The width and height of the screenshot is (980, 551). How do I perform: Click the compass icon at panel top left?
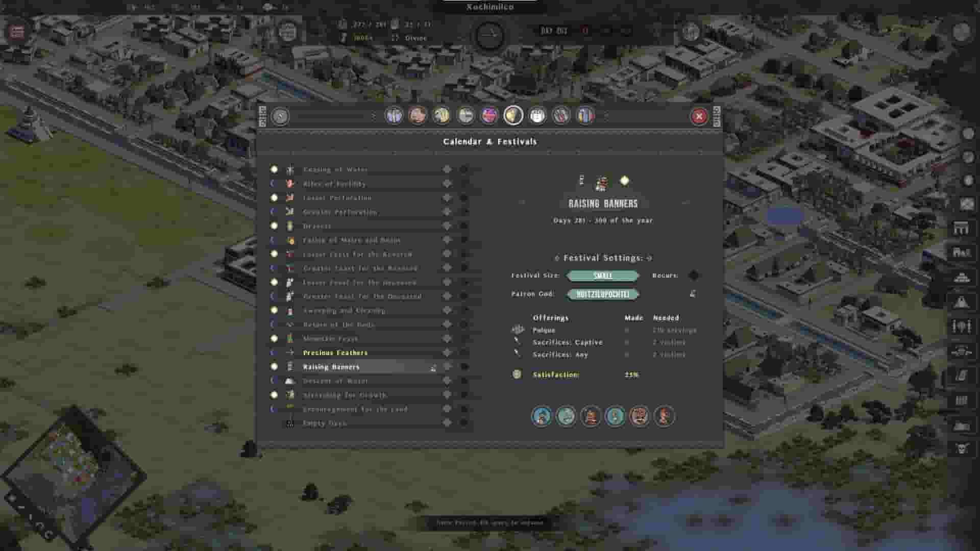279,115
